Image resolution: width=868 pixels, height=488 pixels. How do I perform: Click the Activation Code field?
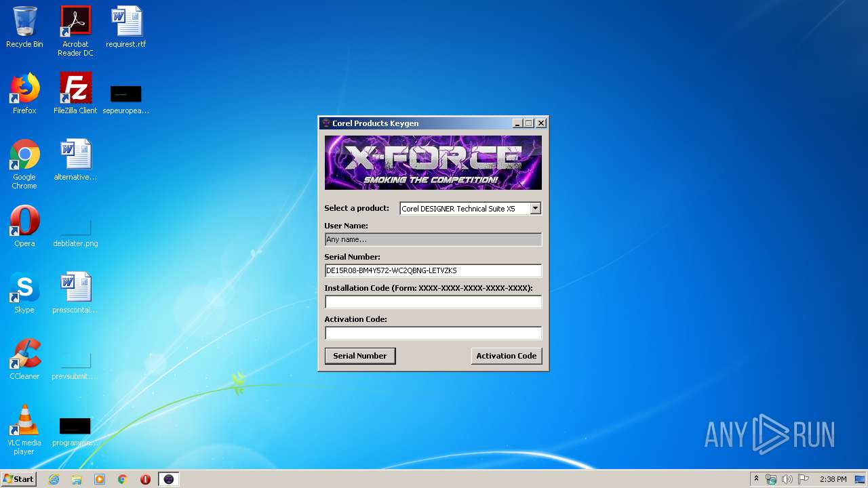(433, 333)
